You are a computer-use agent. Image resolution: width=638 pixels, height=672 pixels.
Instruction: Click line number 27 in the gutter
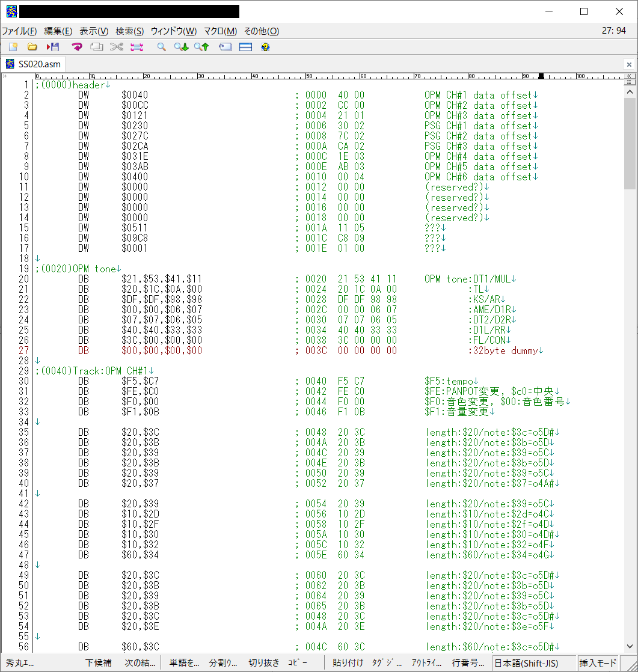tap(23, 350)
